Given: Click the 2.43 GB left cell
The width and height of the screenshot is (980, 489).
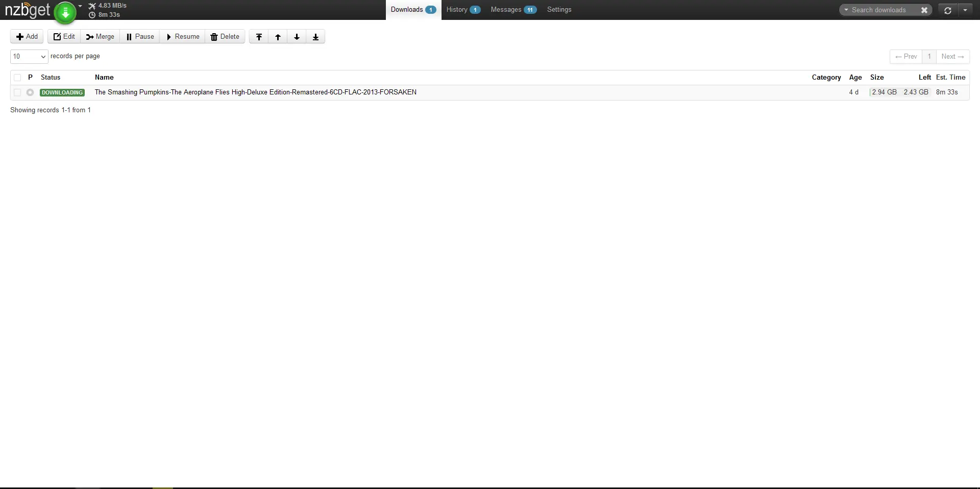Looking at the screenshot, I should [916, 92].
